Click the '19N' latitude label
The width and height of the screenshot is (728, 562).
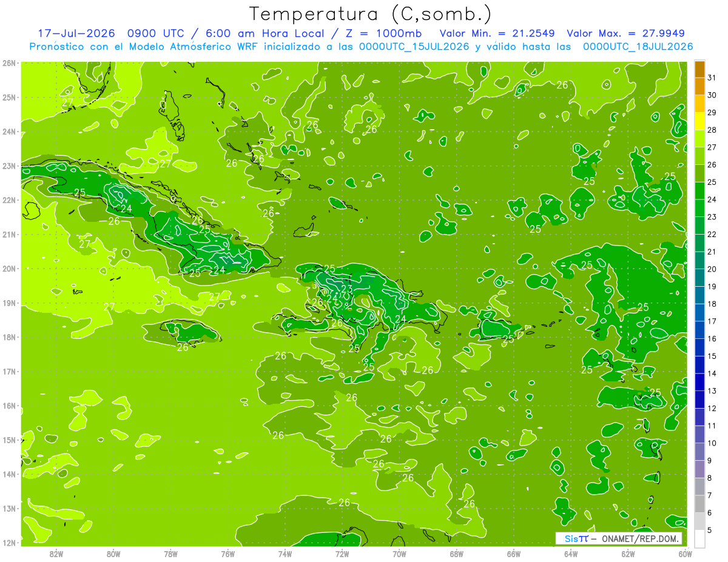pyautogui.click(x=8, y=303)
